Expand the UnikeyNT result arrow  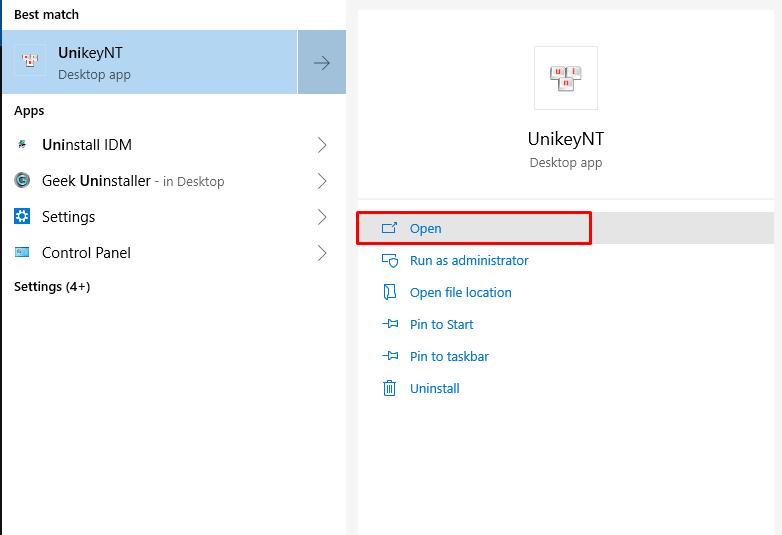322,63
